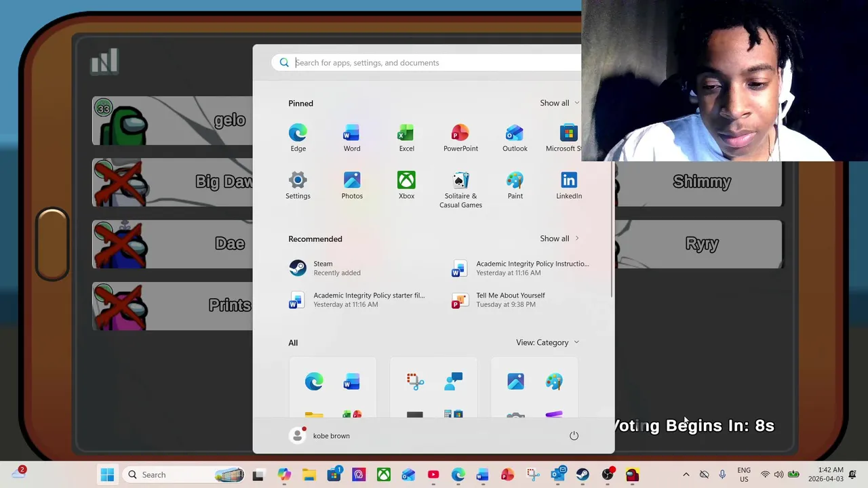Expand hidden system tray icons chevron
This screenshot has width=868, height=488.
[686, 474]
